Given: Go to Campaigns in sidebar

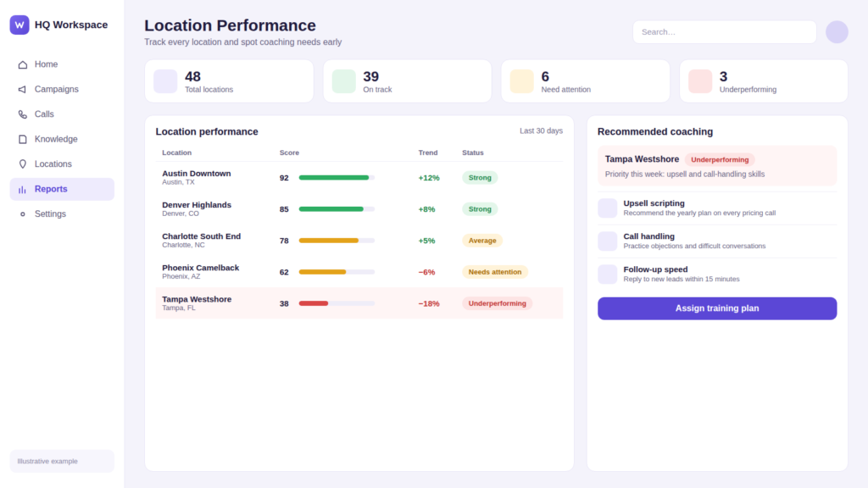Looking at the screenshot, I should click(62, 90).
